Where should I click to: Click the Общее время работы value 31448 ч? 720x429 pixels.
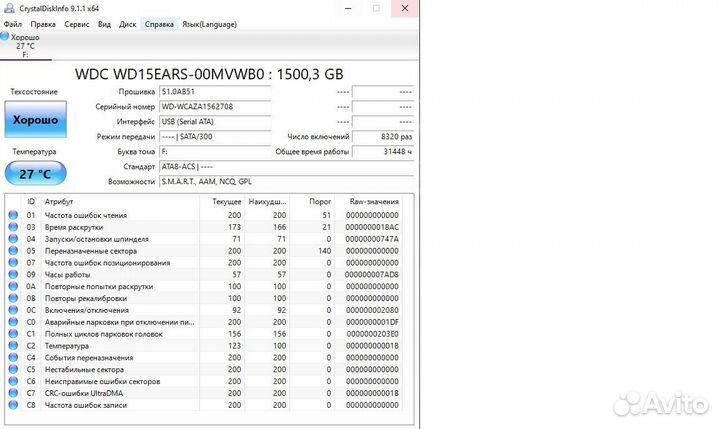click(383, 152)
